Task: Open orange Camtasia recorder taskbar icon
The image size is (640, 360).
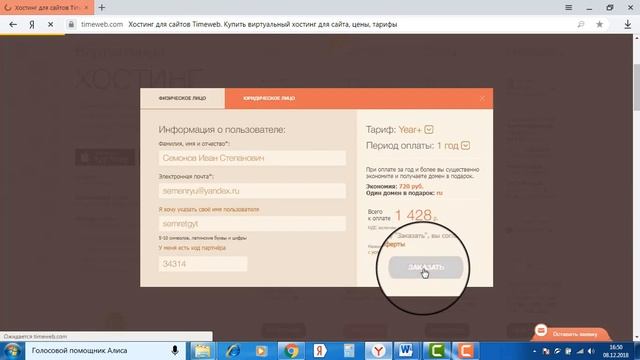Action: tap(465, 351)
